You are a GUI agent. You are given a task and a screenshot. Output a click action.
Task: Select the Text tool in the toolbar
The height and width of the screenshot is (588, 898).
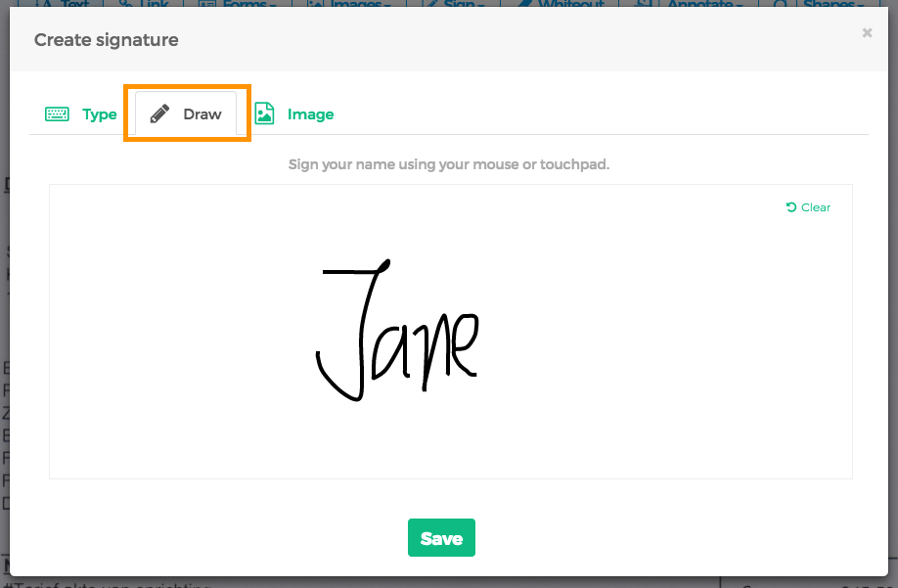(45, 4)
